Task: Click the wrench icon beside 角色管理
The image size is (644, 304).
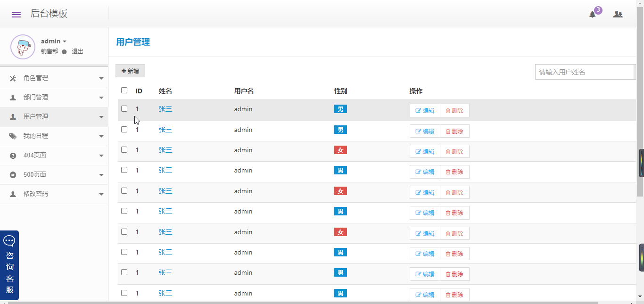Action: 13,78
